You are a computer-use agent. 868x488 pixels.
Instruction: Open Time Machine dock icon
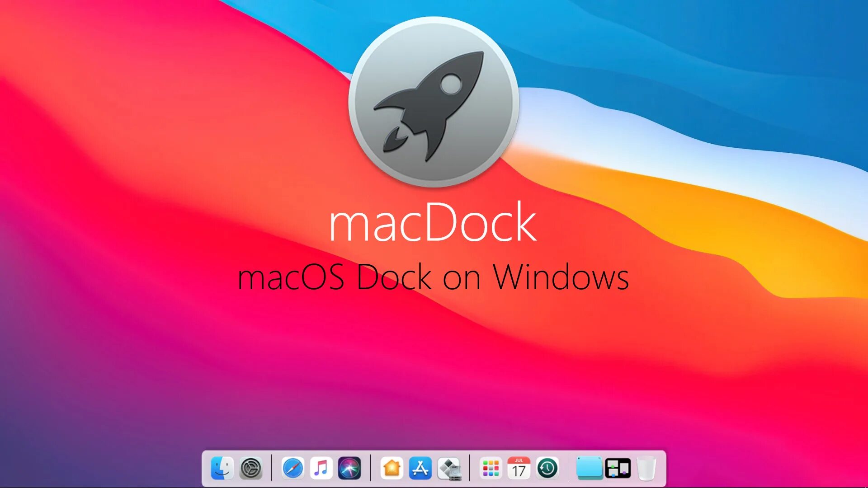pyautogui.click(x=547, y=468)
